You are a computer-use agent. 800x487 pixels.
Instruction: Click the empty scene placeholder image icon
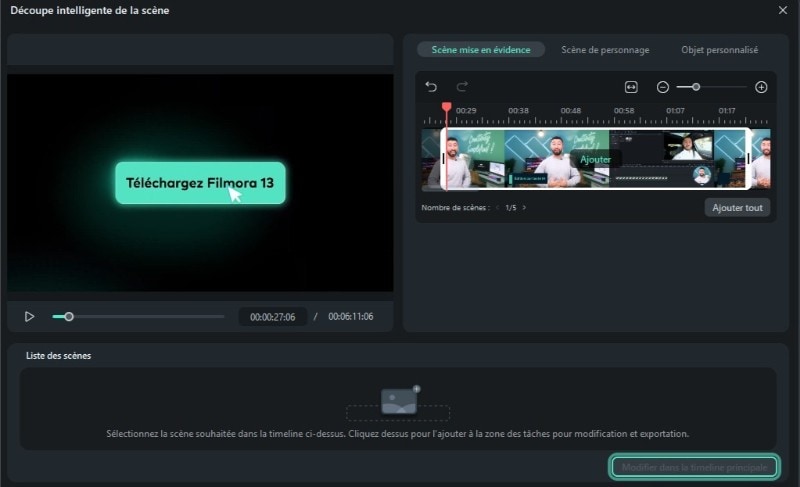[399, 401]
